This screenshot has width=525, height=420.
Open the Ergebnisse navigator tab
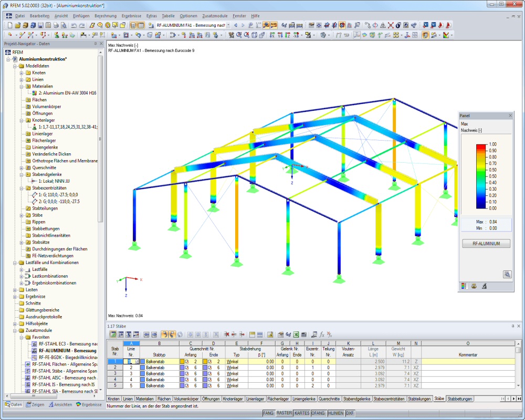click(89, 405)
